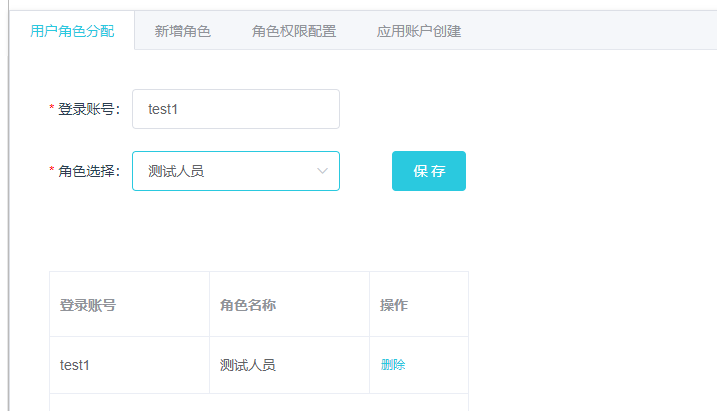Click the 操作 table column header
The height and width of the screenshot is (411, 717).
tap(394, 305)
